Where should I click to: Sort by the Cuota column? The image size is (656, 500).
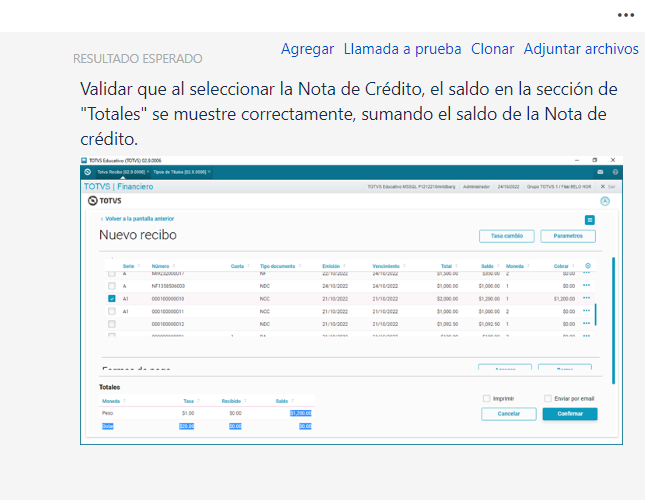(240, 266)
